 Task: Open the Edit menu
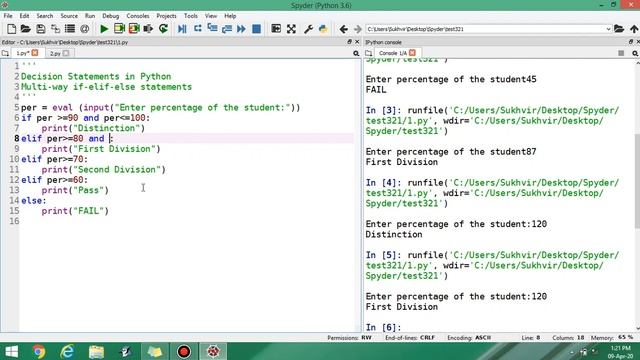[24, 16]
